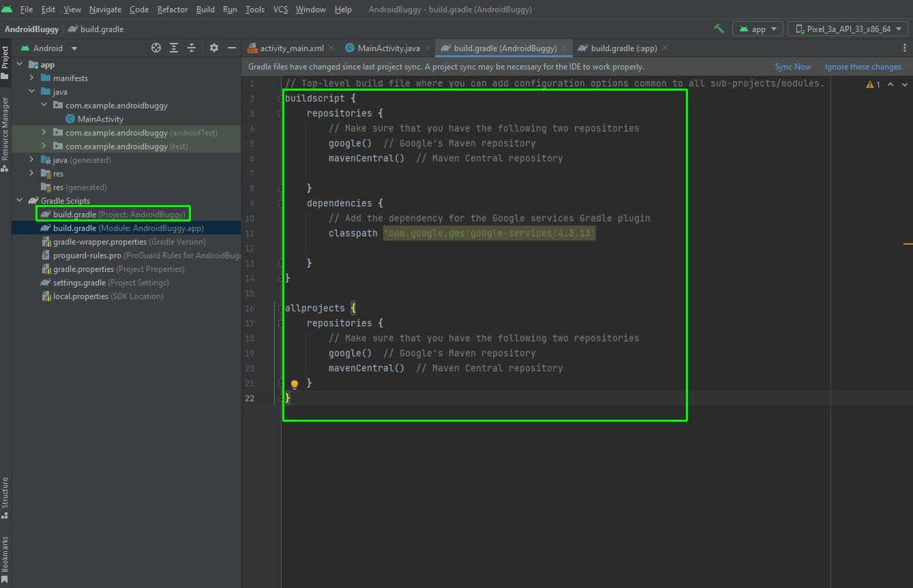Collapse the Gradle Scripts tree node

point(19,201)
